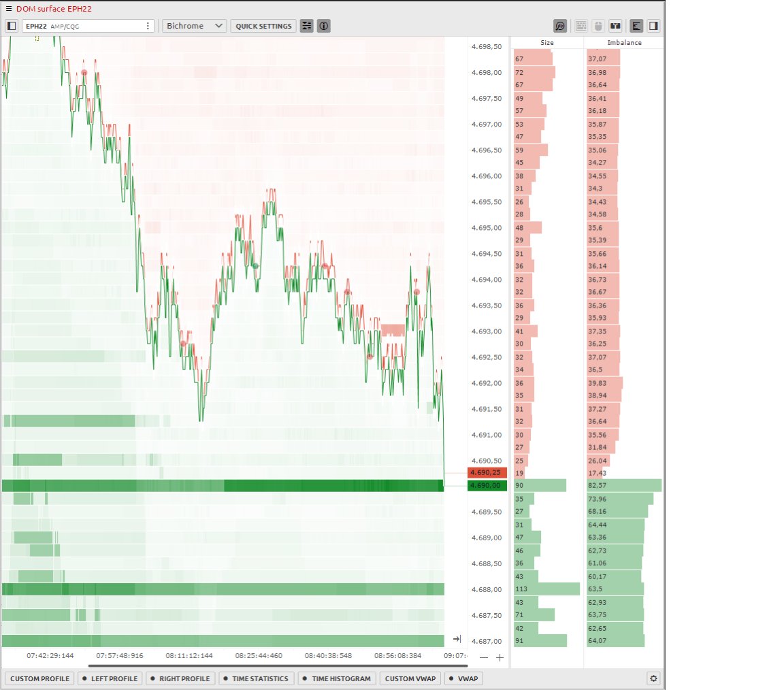Open the EPH22 symbol options three-dot menu
Screen dimensions: 784x690
pos(148,26)
